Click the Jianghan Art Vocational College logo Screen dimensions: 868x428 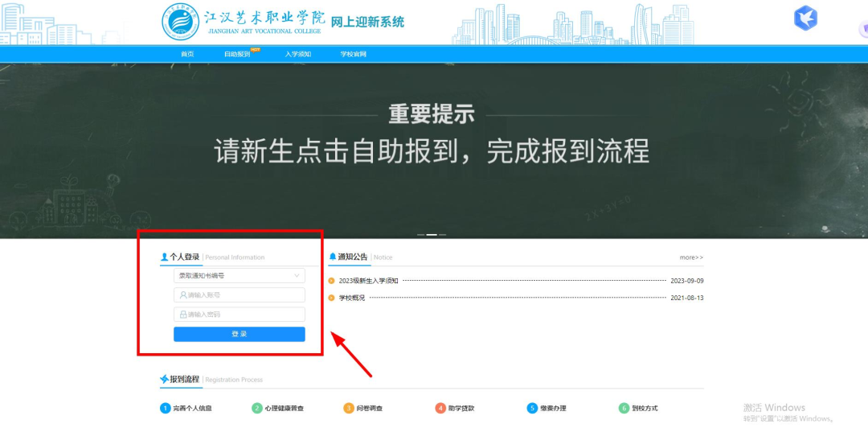pyautogui.click(x=179, y=22)
